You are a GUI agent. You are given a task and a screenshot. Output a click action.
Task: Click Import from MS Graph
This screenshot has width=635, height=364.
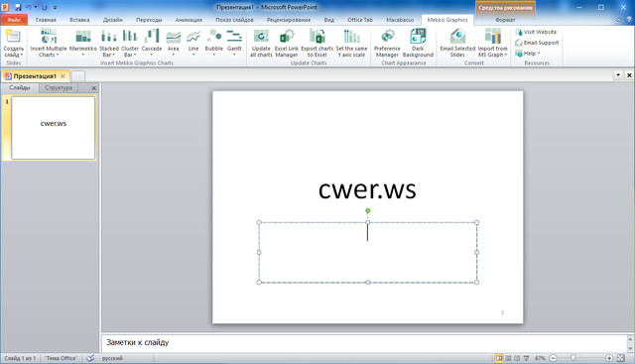coord(492,43)
